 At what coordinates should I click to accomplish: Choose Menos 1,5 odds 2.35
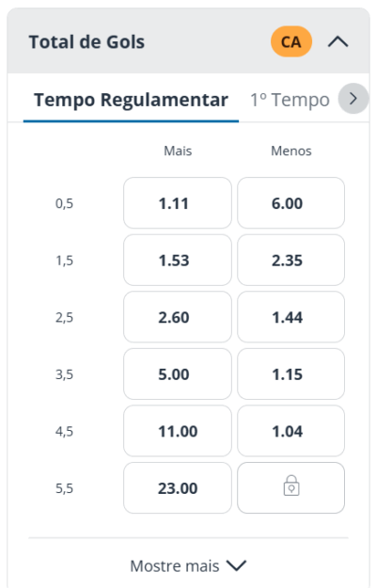click(291, 260)
